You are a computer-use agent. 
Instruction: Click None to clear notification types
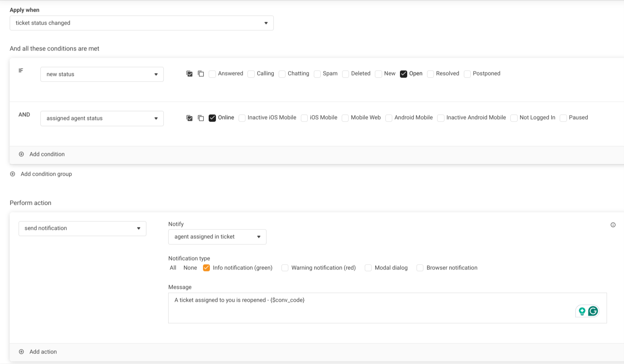click(190, 268)
